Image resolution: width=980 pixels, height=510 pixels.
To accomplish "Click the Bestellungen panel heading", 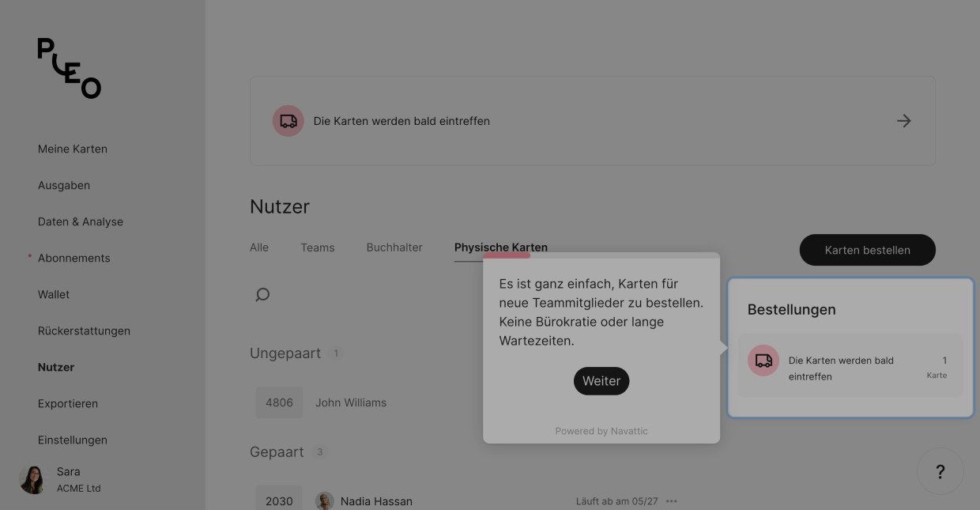I will click(792, 310).
